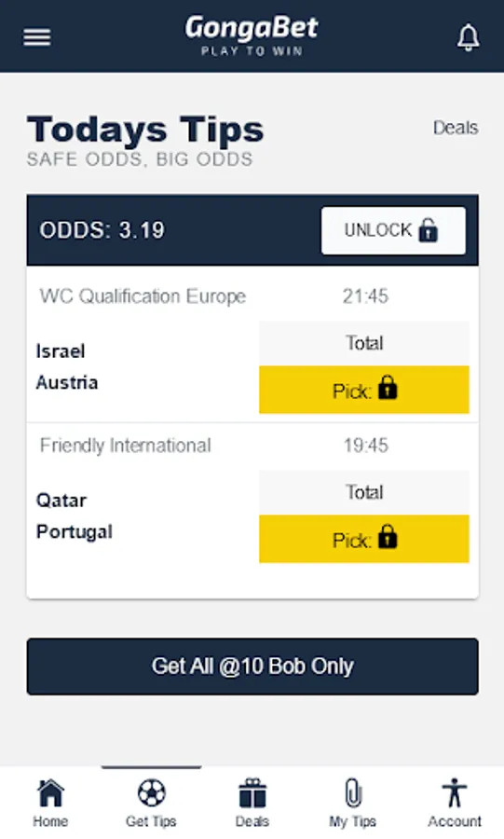Open the Deals link beside Todays Tips
Viewport: 504px width, 839px height.
(x=456, y=128)
